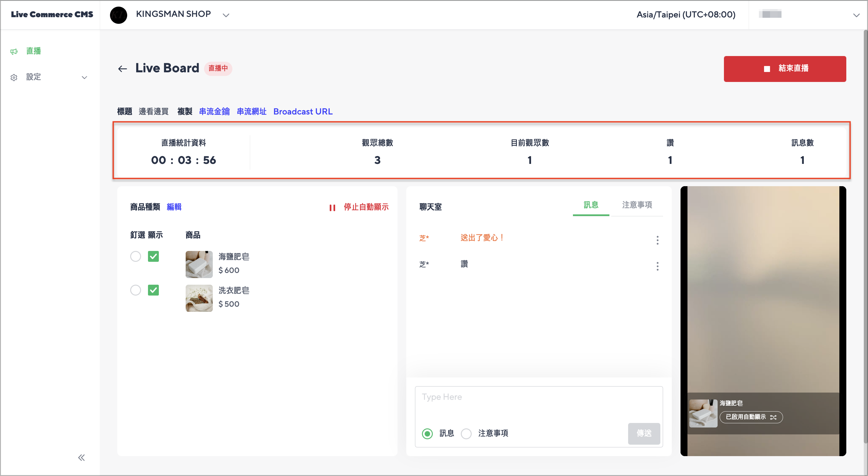Click the 直播中 status badge

[218, 68]
